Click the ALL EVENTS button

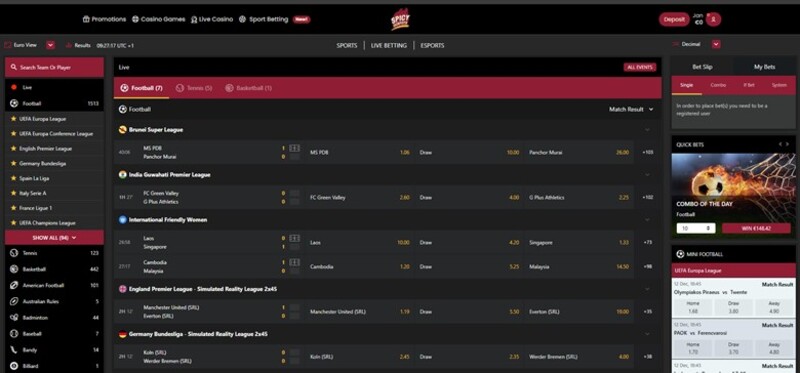[640, 67]
